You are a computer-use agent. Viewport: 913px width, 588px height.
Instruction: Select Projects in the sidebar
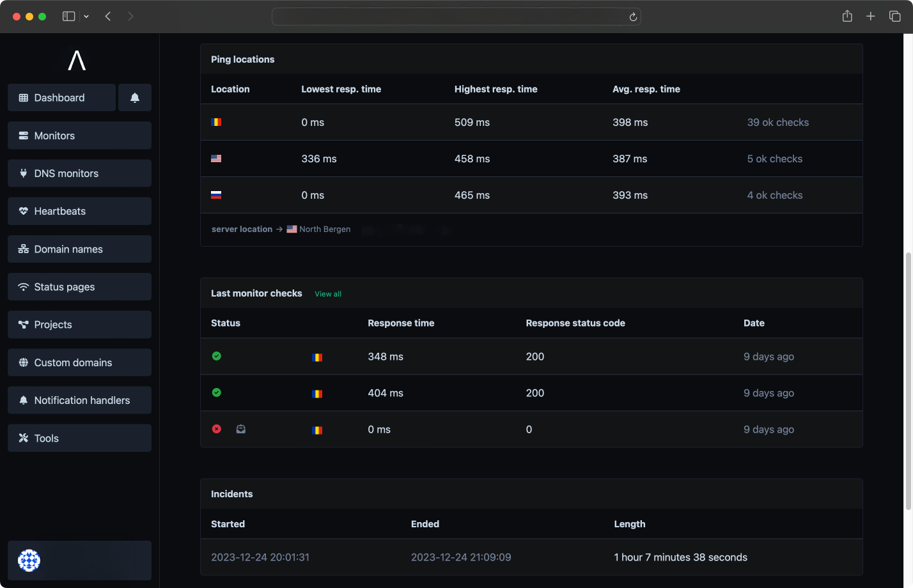[79, 325]
